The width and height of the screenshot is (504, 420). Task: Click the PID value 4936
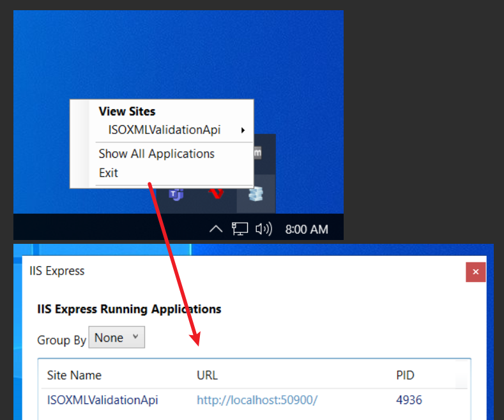(409, 400)
